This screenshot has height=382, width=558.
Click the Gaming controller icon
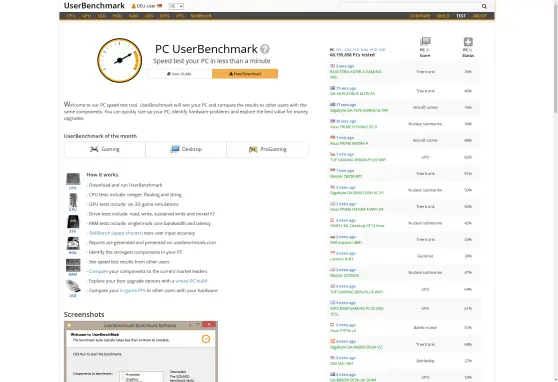(94, 149)
